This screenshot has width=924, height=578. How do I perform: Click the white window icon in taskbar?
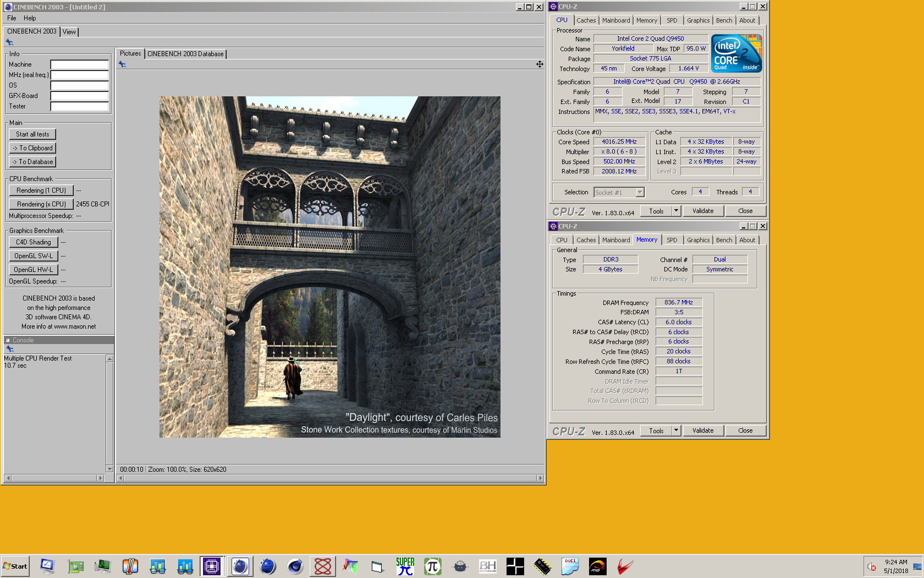[x=378, y=566]
